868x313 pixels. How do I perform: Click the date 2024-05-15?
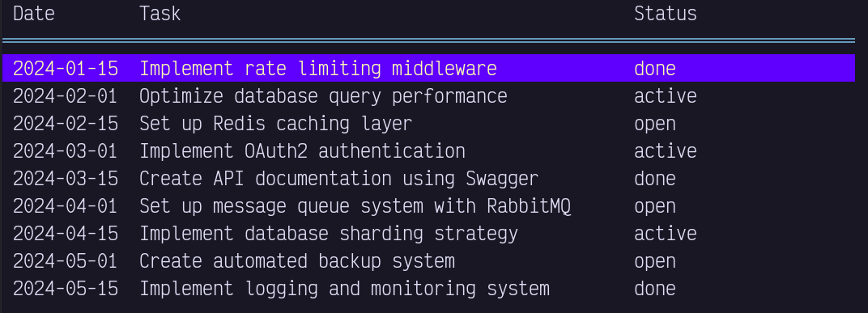click(x=66, y=289)
